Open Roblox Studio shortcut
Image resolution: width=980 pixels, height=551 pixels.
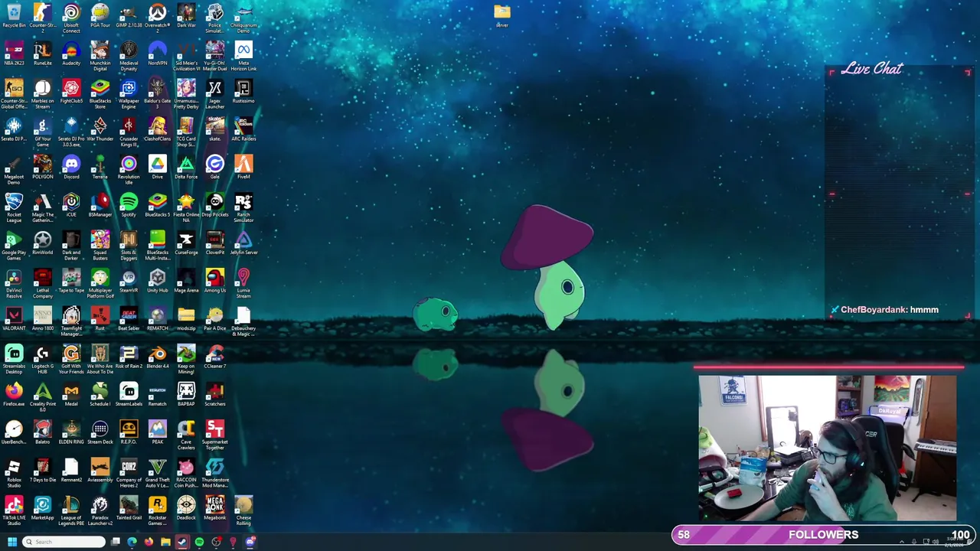(14, 474)
